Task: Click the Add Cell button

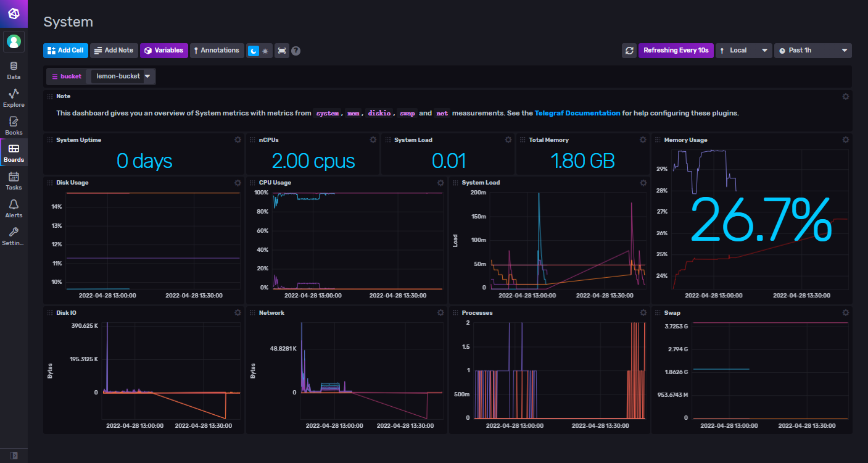Action: pyautogui.click(x=65, y=51)
